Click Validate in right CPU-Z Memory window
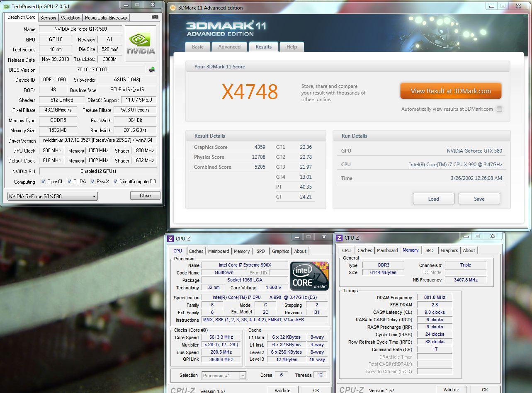 pyautogui.click(x=451, y=390)
